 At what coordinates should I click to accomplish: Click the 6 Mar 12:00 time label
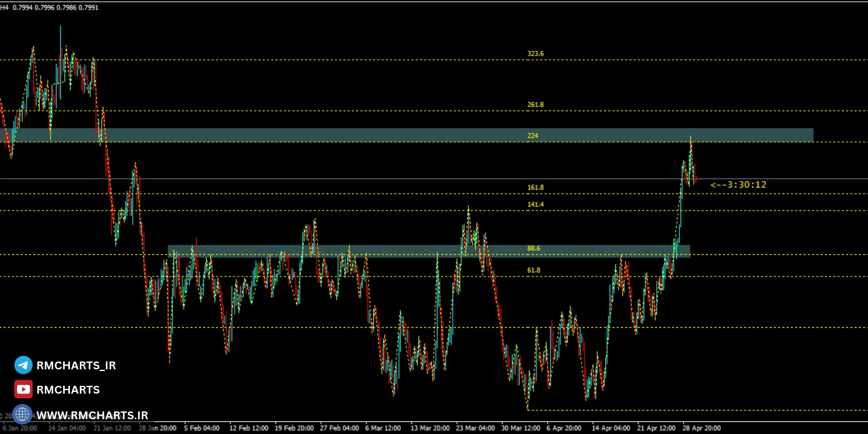coord(383,428)
